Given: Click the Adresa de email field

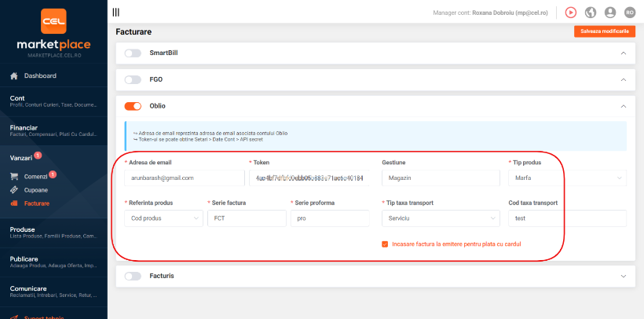Looking at the screenshot, I should pyautogui.click(x=185, y=178).
